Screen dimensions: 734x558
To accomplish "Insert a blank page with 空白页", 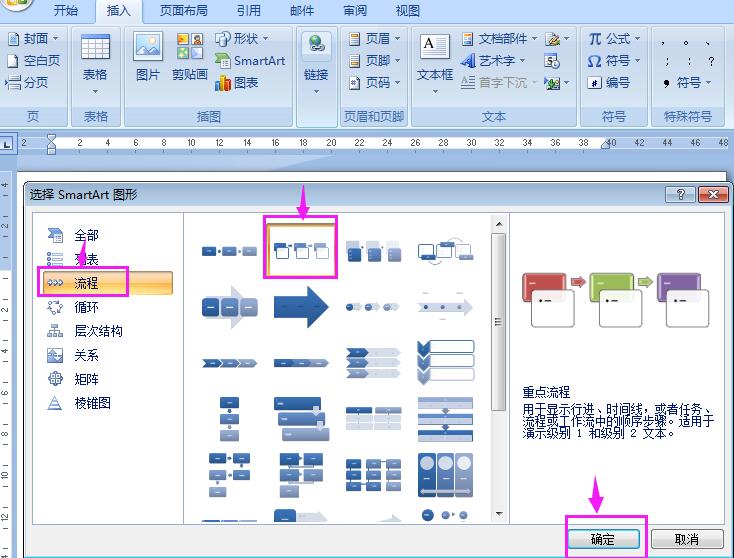I will coord(33,60).
